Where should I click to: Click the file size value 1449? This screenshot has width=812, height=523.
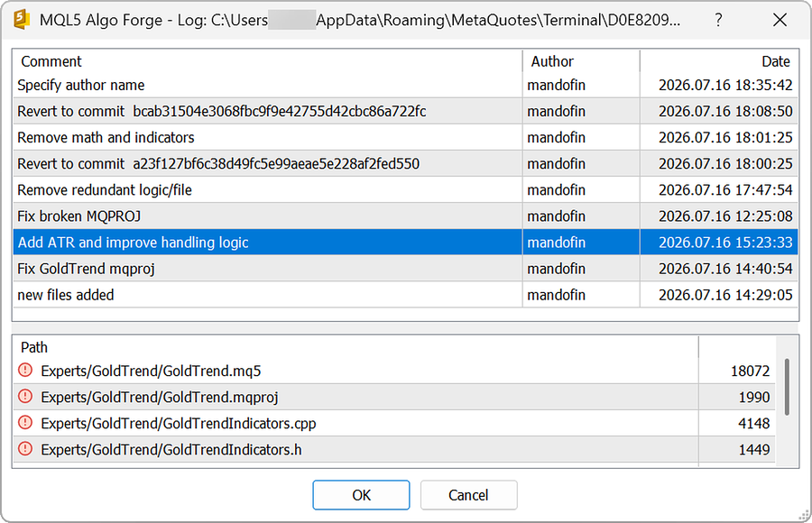(x=754, y=449)
